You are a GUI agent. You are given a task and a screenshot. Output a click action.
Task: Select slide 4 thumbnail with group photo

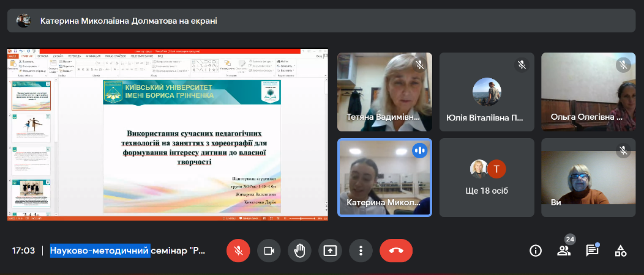pos(31,194)
